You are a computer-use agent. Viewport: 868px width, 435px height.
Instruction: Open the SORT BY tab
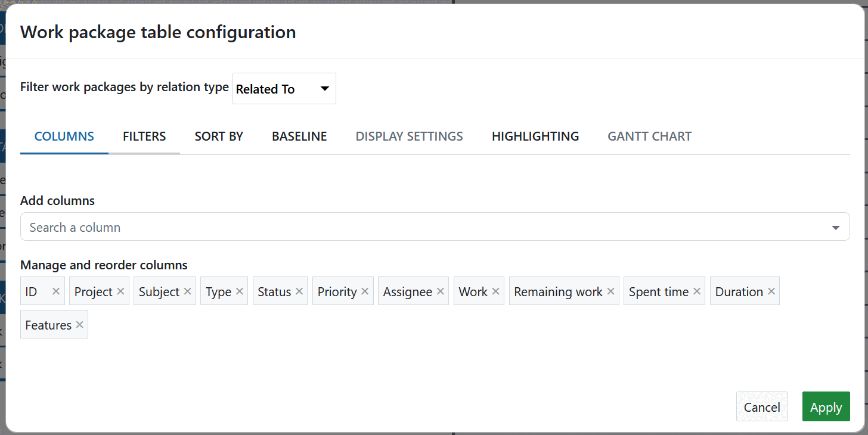[x=218, y=136]
